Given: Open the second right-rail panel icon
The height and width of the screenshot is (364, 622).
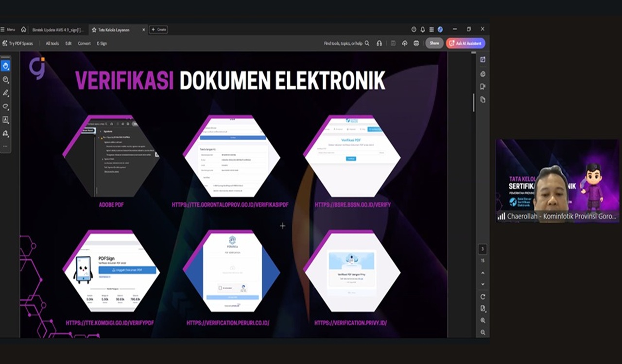Looking at the screenshot, I should click(x=483, y=74).
